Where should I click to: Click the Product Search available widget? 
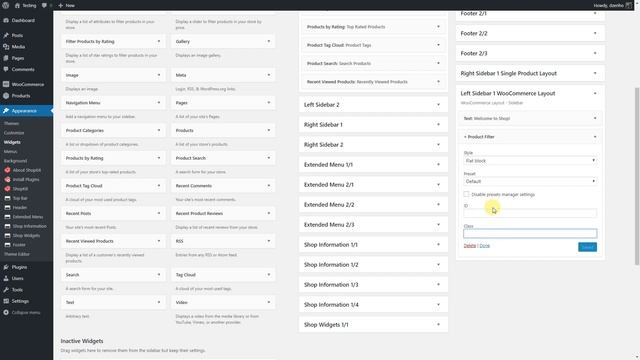[223, 158]
